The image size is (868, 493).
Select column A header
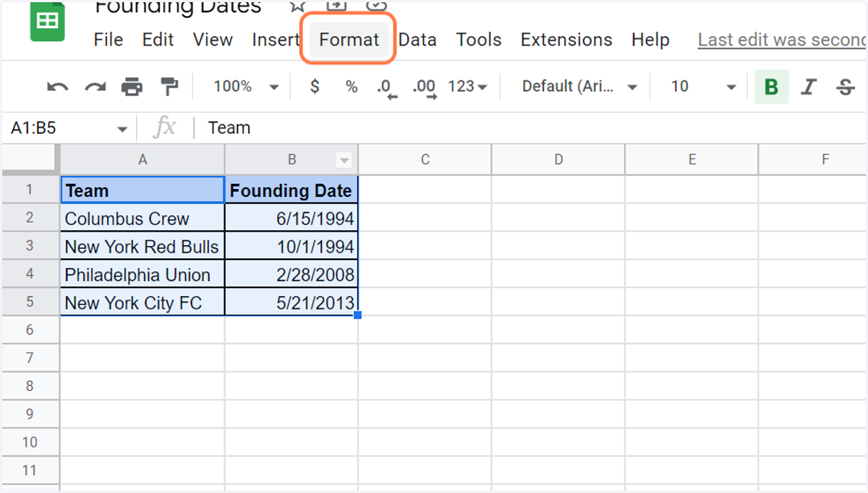pos(142,160)
